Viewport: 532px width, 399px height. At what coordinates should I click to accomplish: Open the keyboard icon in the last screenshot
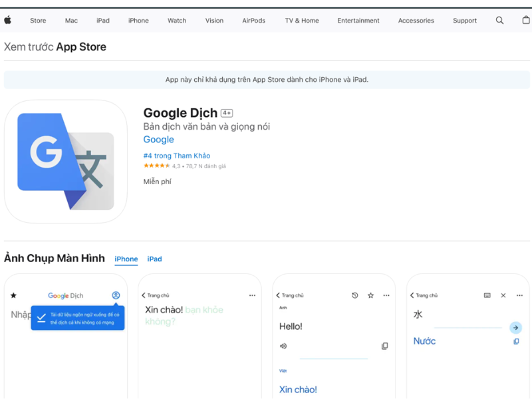coord(488,296)
